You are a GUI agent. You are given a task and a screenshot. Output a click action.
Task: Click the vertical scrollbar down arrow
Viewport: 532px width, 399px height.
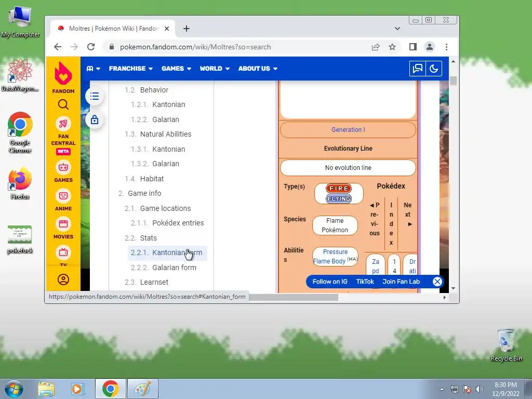453,288
